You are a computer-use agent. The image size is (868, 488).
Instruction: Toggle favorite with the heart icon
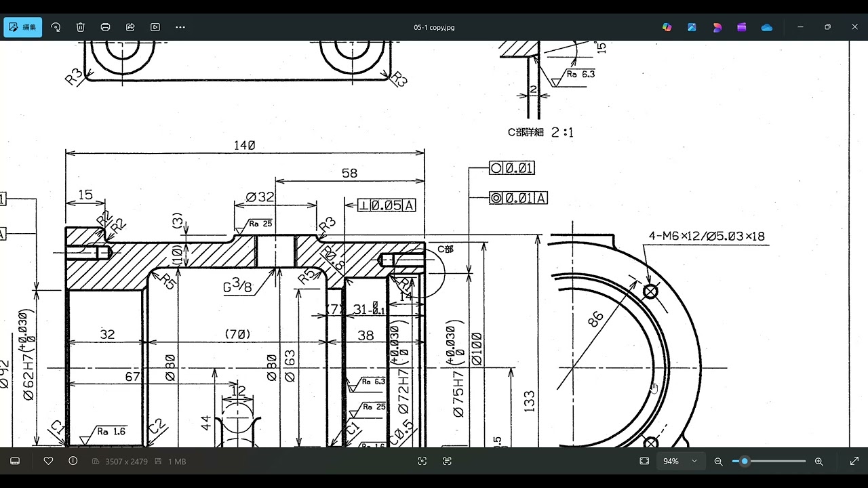[x=48, y=461]
